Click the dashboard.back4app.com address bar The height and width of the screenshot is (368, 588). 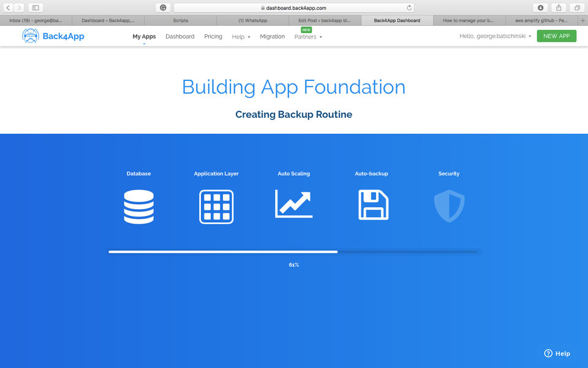[x=294, y=7]
